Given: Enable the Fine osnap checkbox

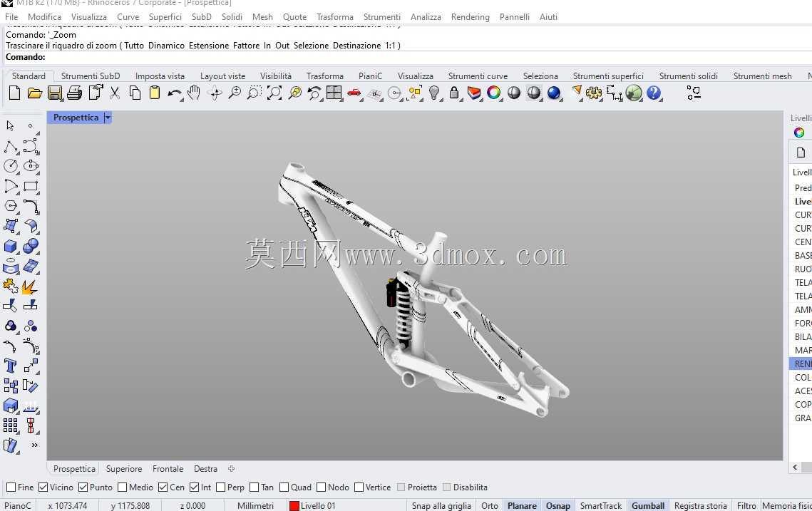Looking at the screenshot, I should 11,487.
